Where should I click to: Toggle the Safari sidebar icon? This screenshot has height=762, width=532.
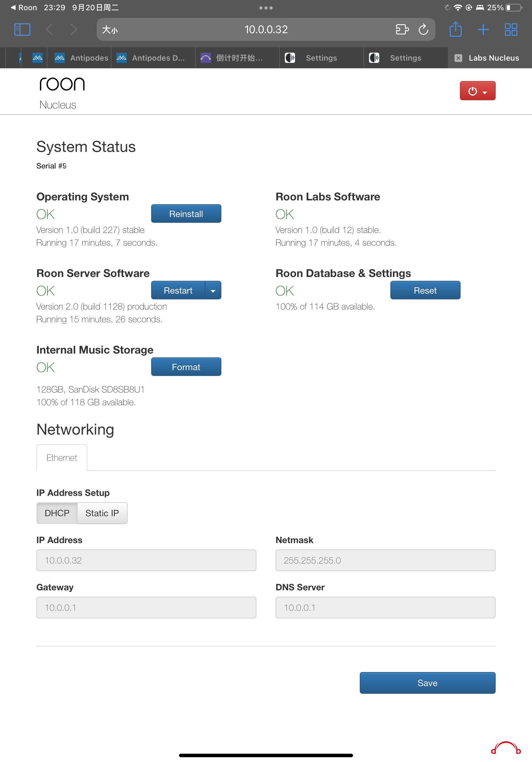pyautogui.click(x=23, y=30)
